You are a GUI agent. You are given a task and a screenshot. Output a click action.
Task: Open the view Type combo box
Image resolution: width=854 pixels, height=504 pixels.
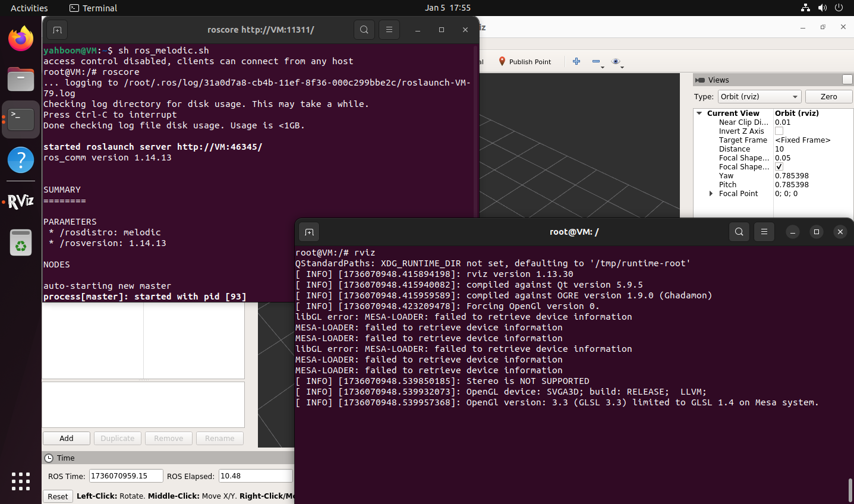click(x=760, y=96)
